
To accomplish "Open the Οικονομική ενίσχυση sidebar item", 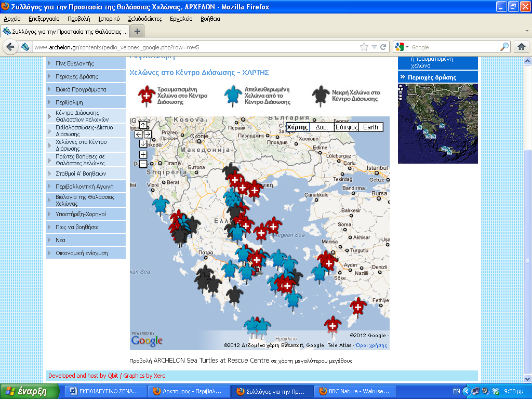I will [x=86, y=253].
